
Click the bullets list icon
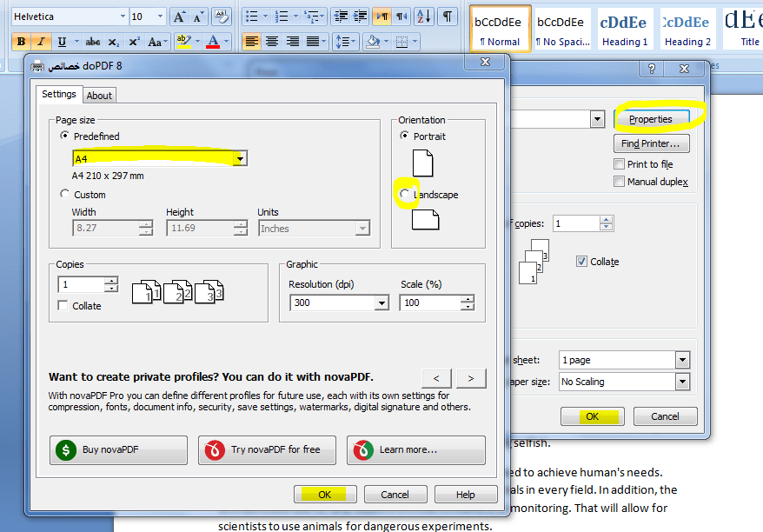tap(250, 17)
